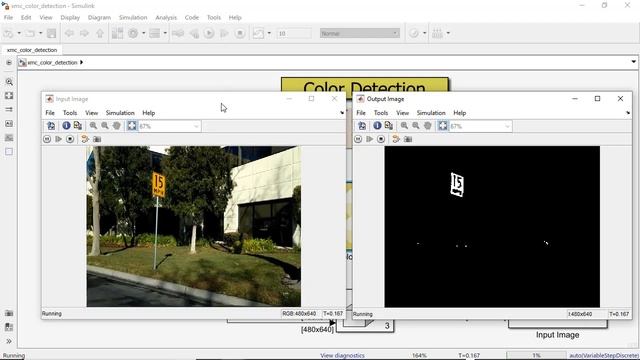The image size is (640, 360).
Task: Click the 164% zoom status text
Action: 419,356
